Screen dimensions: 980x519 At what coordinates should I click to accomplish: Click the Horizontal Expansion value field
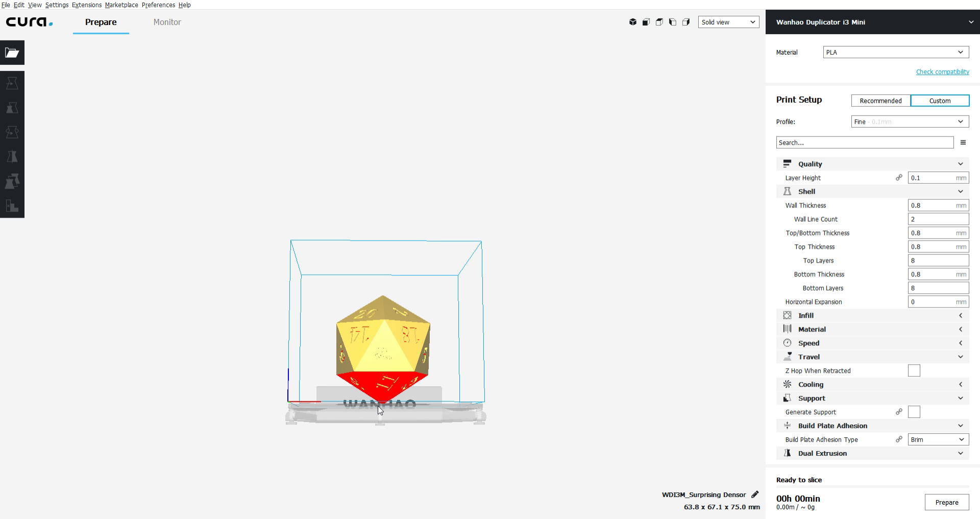pos(938,302)
